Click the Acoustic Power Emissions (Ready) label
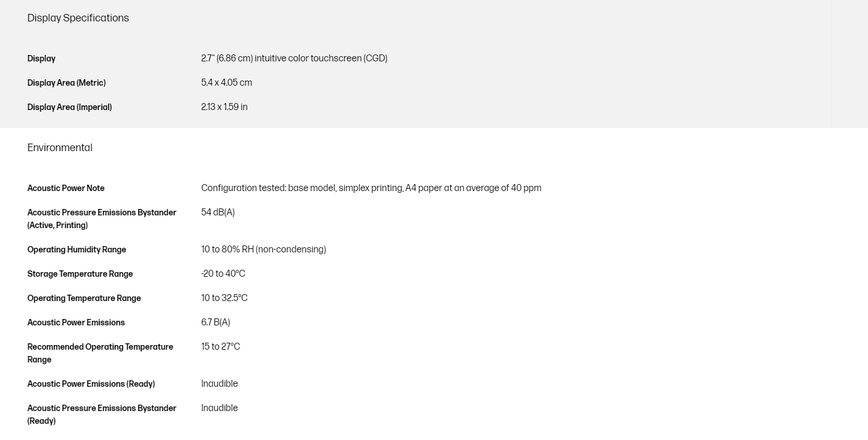The height and width of the screenshot is (440, 868). [x=91, y=384]
